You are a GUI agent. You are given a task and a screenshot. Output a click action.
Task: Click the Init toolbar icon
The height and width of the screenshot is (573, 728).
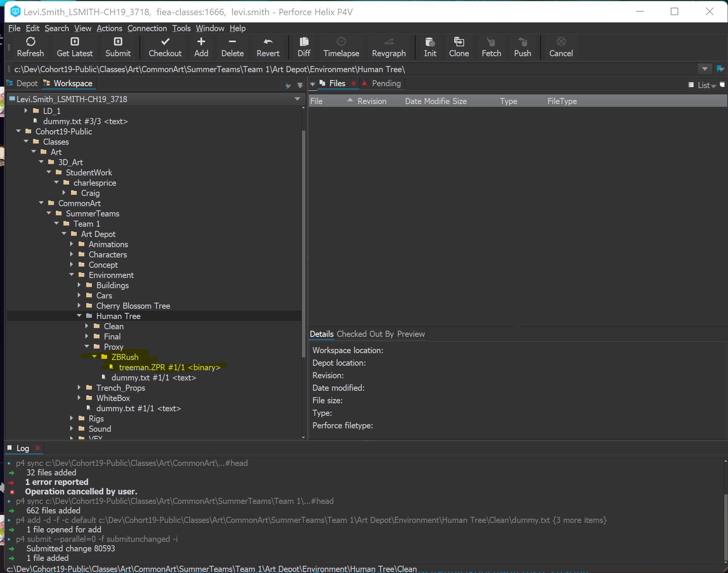[430, 41]
